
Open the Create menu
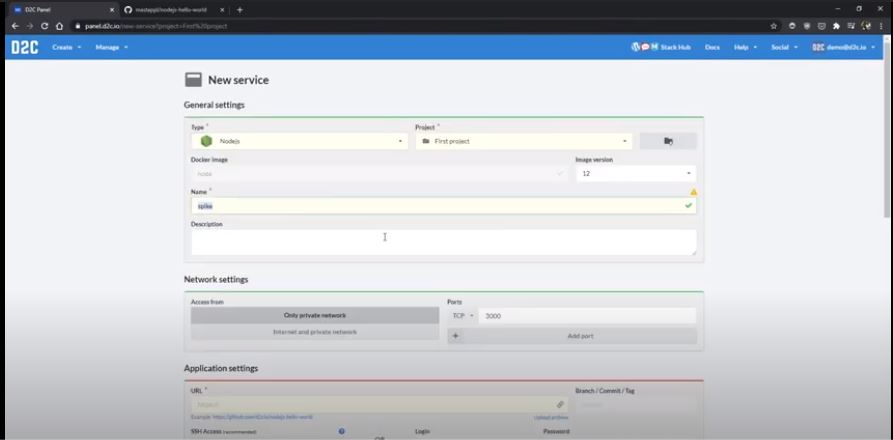(67, 47)
